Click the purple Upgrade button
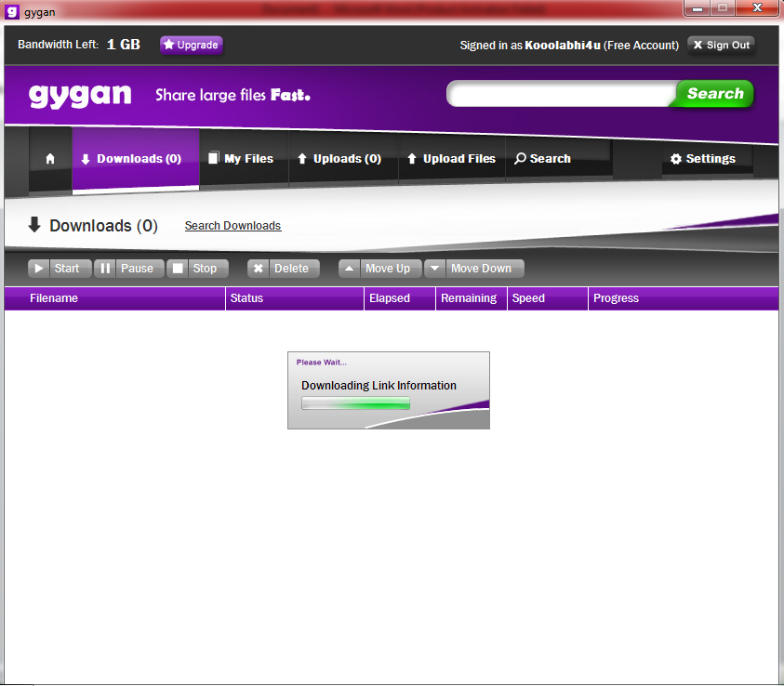The width and height of the screenshot is (784, 686). pyautogui.click(x=192, y=45)
